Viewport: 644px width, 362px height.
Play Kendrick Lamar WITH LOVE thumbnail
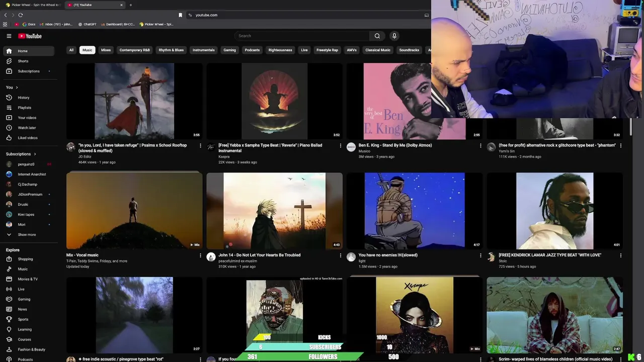554,211
